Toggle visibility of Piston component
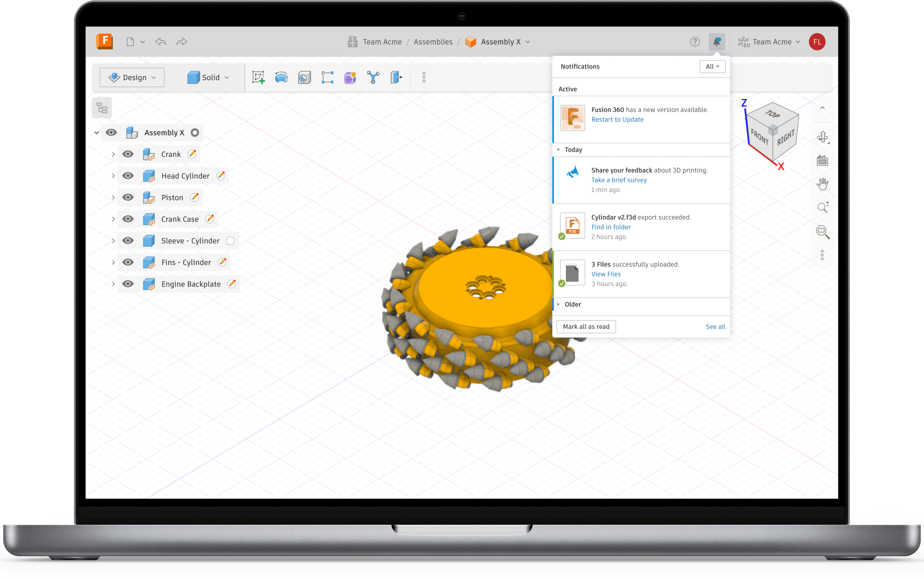Image resolution: width=924 pixels, height=579 pixels. click(128, 198)
